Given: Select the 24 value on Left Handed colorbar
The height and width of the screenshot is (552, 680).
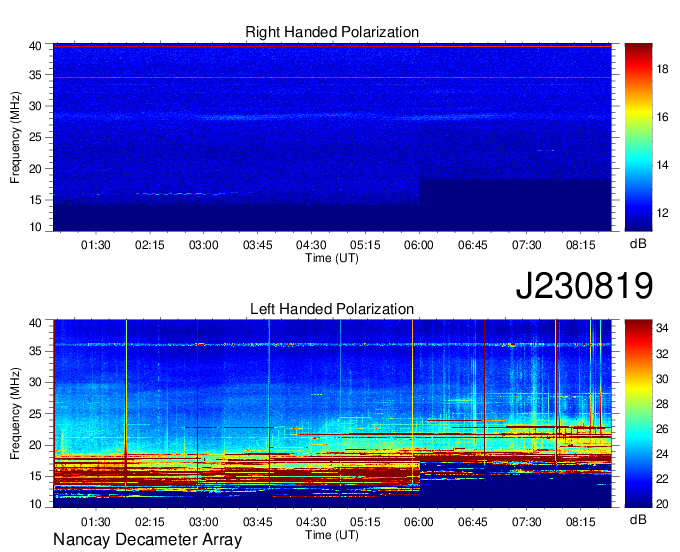Looking at the screenshot, I should click(x=662, y=454).
